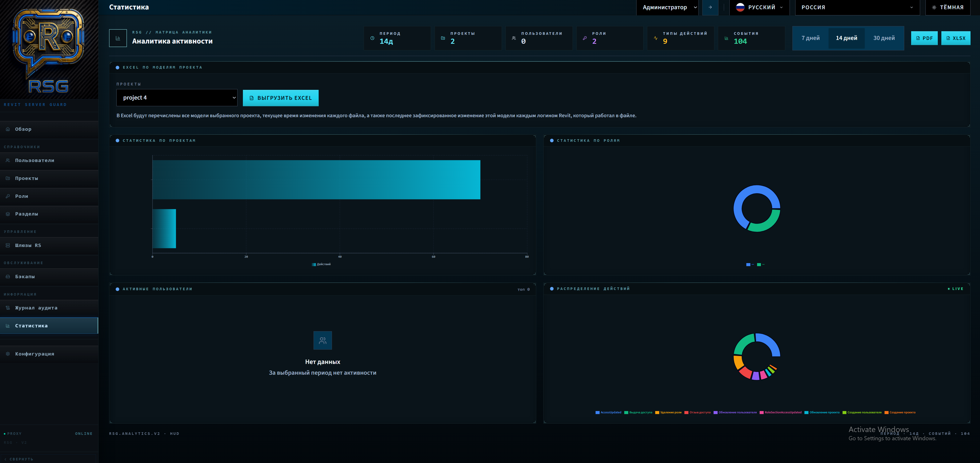Click the analytics chart icon beside Аналитика активности
Viewport: 980px width, 463px height.
tap(117, 38)
